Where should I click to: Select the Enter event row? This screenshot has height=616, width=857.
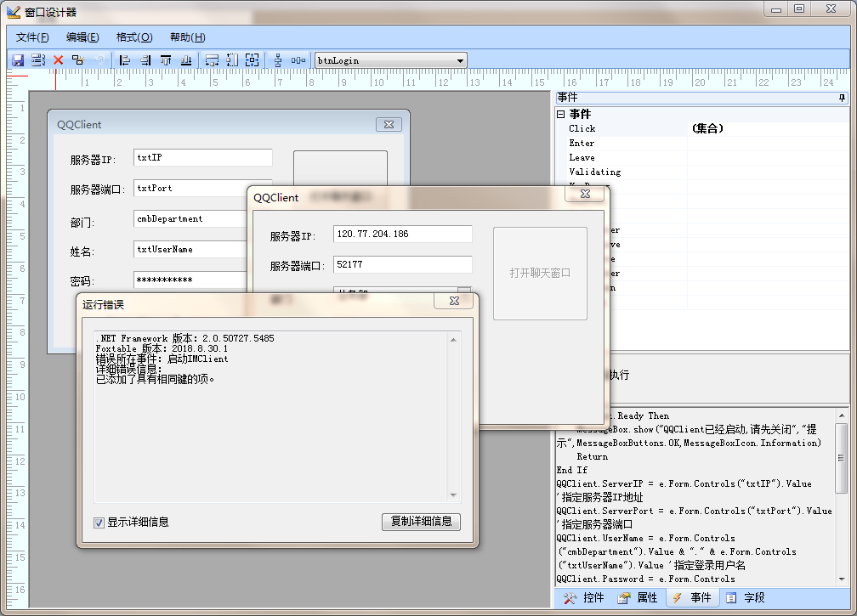tap(702, 143)
